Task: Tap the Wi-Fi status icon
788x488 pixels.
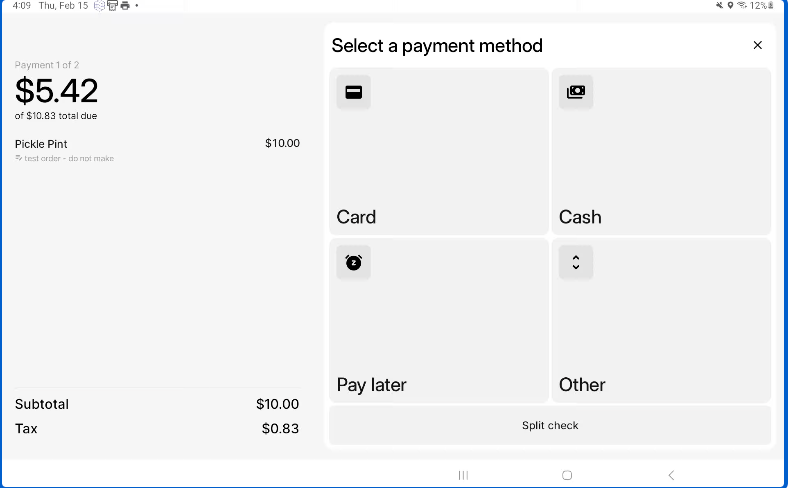Action: pyautogui.click(x=742, y=6)
